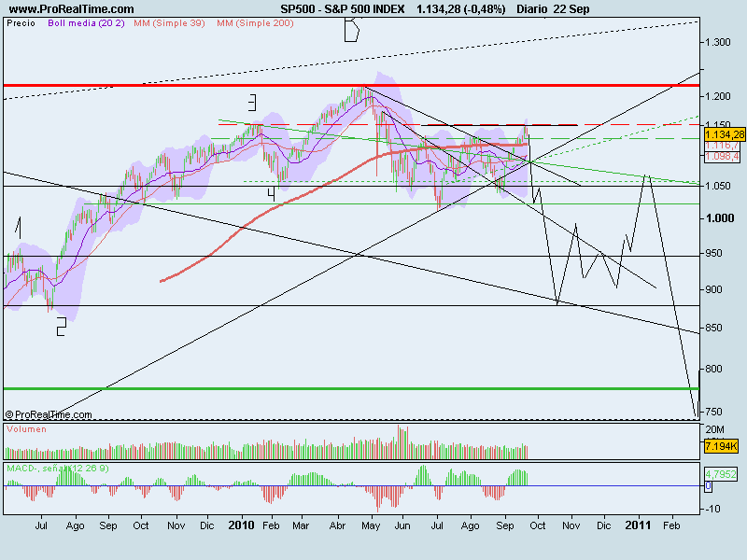Select the Volumen panel label
747x560 pixels.
(x=26, y=429)
